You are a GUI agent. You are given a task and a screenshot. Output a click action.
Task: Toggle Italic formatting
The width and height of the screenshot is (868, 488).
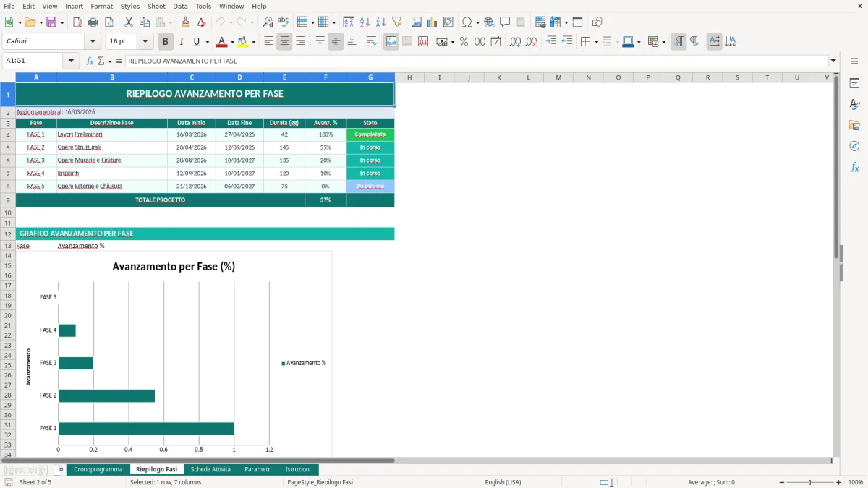pos(182,42)
